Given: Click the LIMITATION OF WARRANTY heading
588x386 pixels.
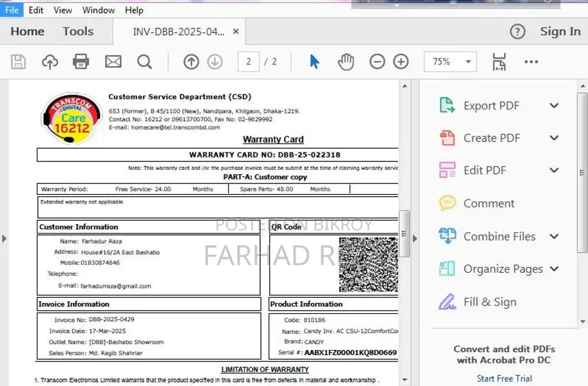Looking at the screenshot, I should coord(265,369).
